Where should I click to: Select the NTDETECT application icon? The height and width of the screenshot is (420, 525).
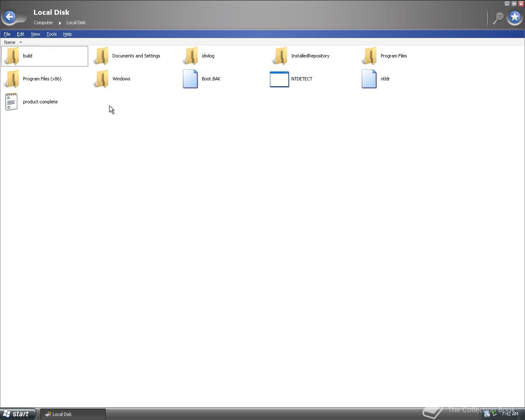[x=279, y=79]
